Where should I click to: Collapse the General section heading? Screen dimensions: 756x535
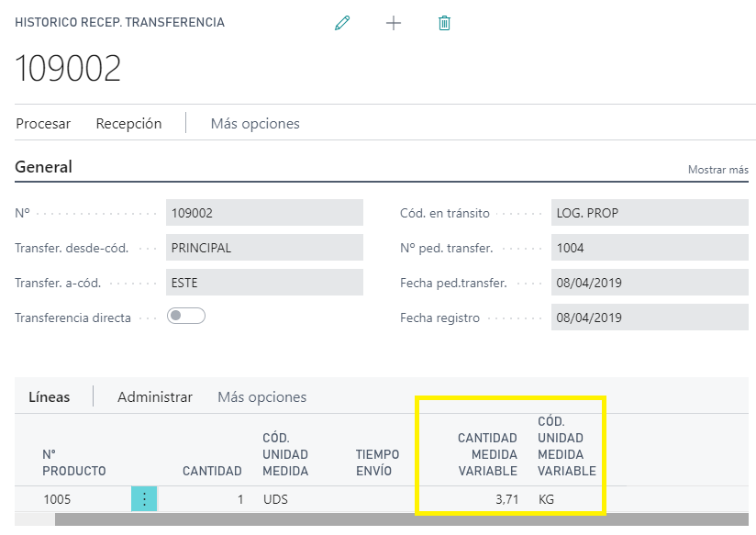tap(43, 167)
